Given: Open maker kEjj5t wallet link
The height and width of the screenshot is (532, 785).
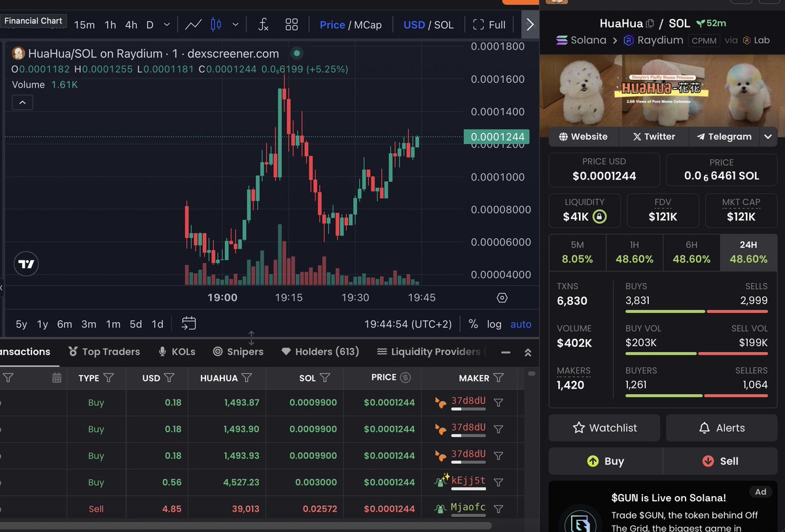Looking at the screenshot, I should coord(468,480).
